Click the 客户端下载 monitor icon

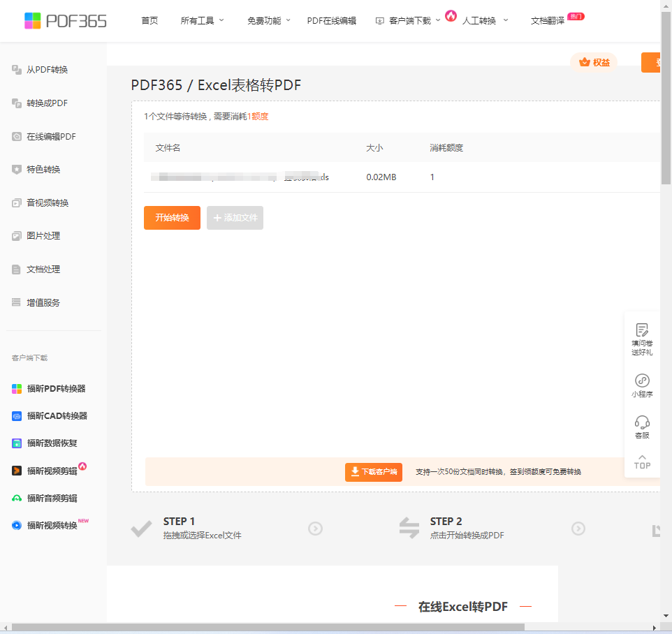(x=380, y=21)
